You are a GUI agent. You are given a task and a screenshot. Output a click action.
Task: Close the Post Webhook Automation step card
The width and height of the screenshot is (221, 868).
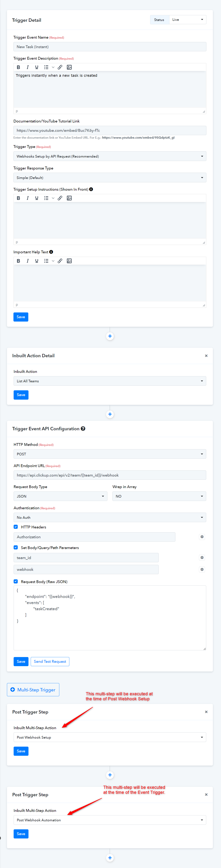[206, 795]
